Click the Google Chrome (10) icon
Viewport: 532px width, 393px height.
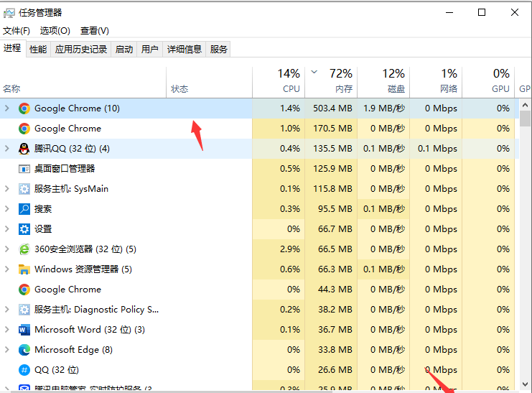tap(24, 108)
